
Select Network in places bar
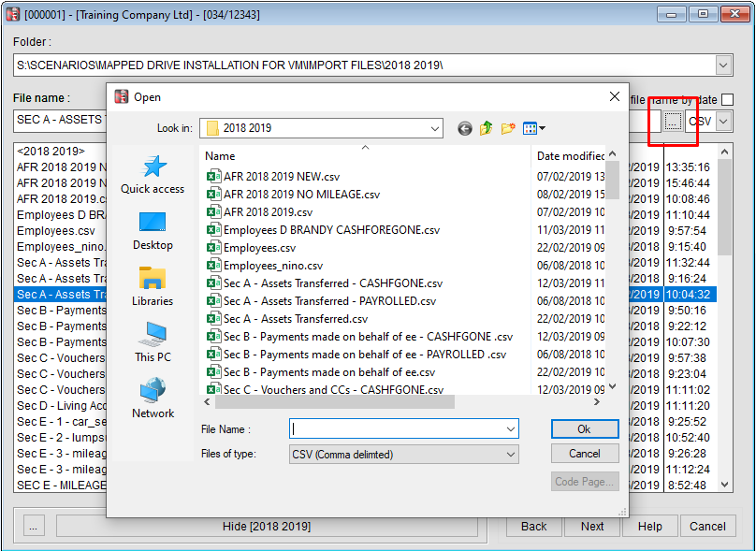coord(153,399)
